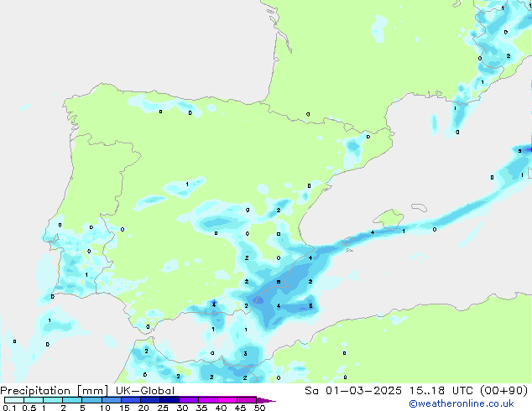The width and height of the screenshot is (532, 411).
Task: Click the legend label '50'
Action: tap(259, 408)
